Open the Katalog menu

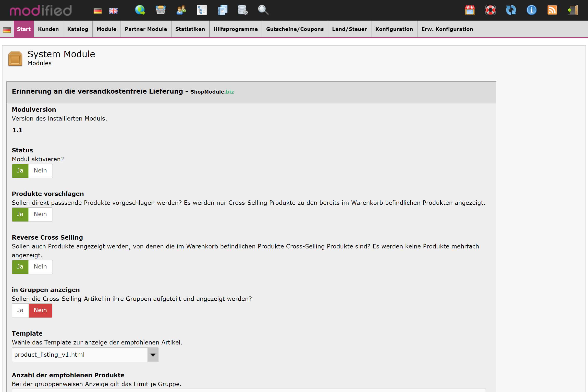(77, 29)
